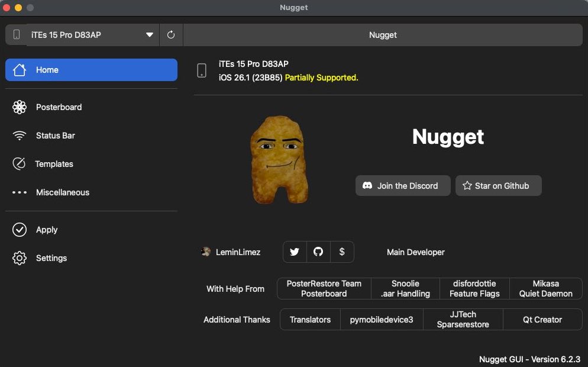Open LeminLimez's GitHub icon
588x367 pixels.
pyautogui.click(x=318, y=252)
